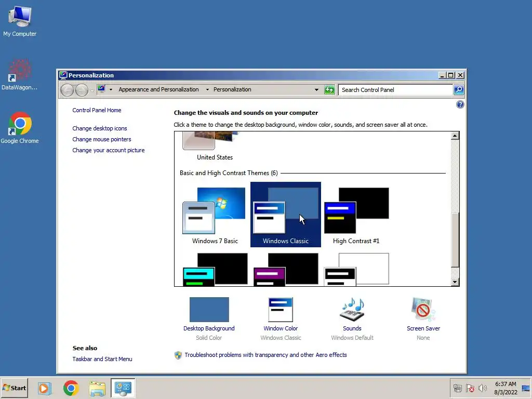Click the network tray icon
Image resolution: width=532 pixels, height=399 pixels.
pos(458,388)
